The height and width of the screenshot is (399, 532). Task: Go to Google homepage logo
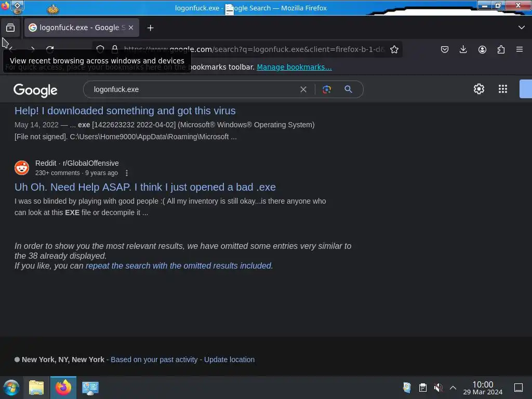[x=35, y=90]
